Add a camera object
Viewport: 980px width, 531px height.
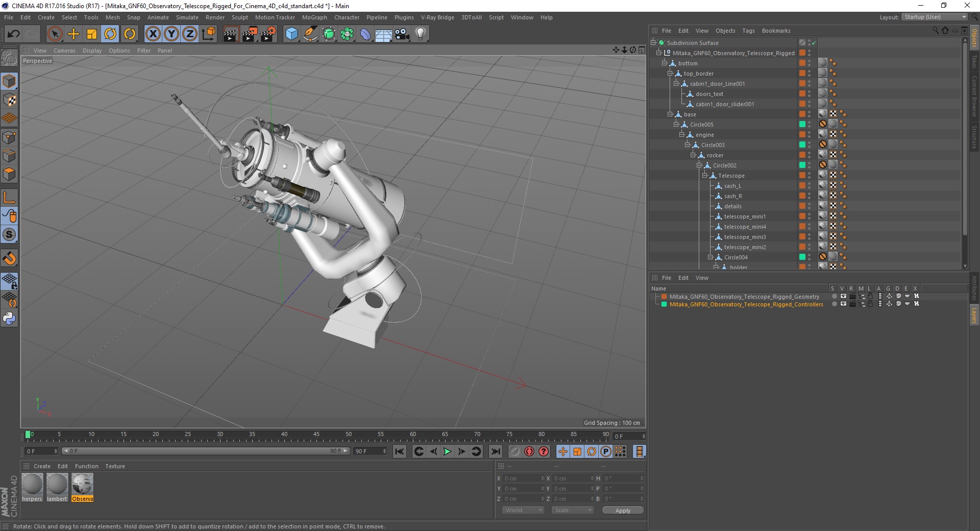point(402,34)
